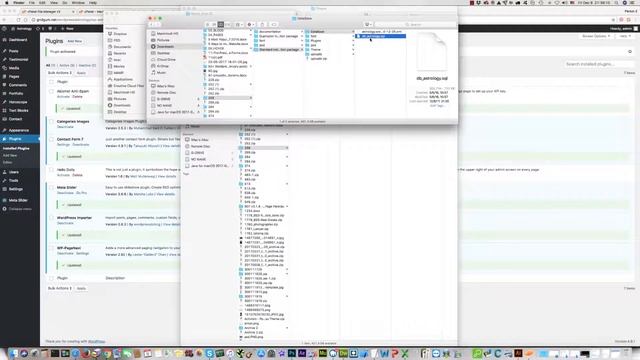
Task: Tick the Contact Form 7 checkbox
Action: [x=51, y=140]
